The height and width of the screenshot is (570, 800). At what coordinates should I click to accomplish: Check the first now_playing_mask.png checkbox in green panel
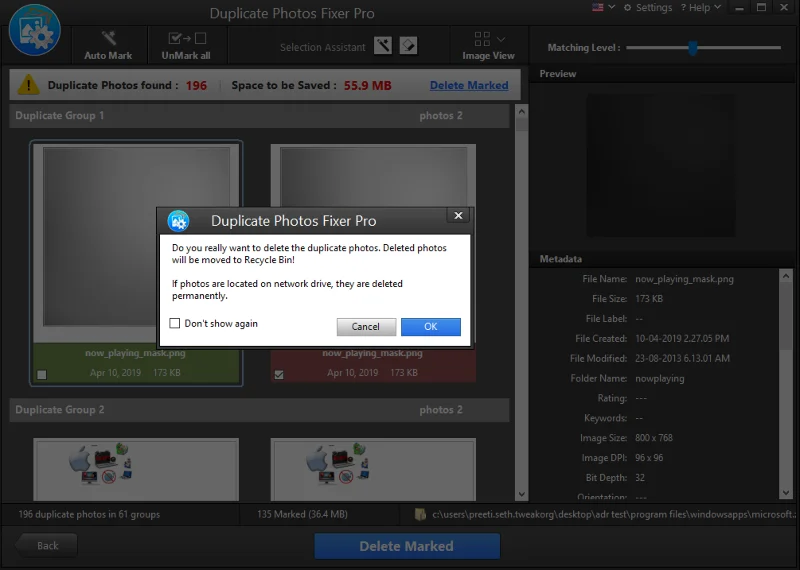pos(42,375)
